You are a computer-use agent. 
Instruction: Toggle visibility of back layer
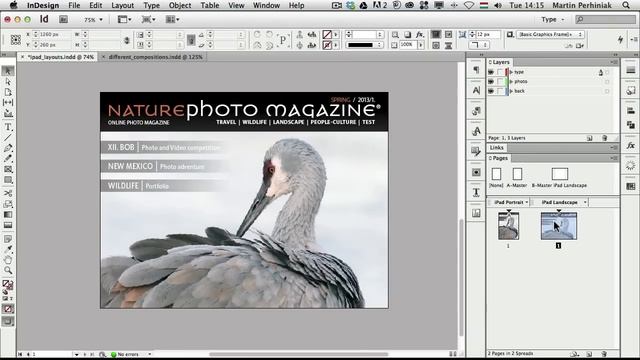pos(491,91)
